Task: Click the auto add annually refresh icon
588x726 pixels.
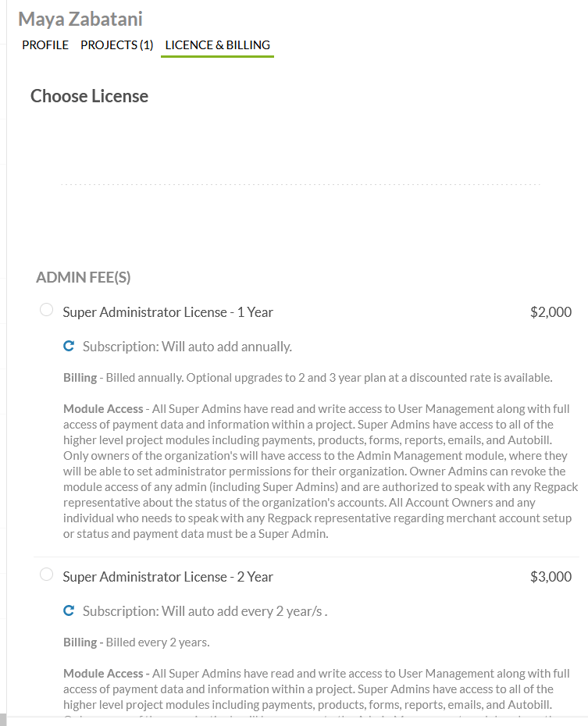Action: 69,346
